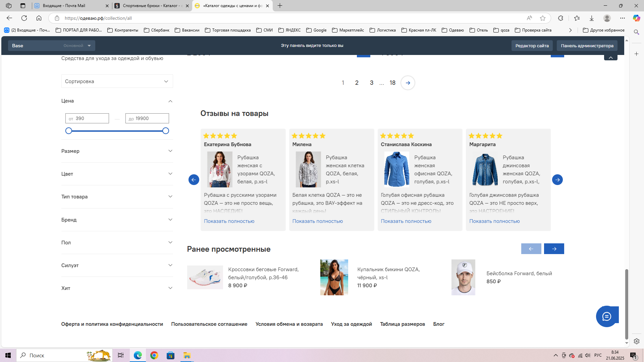
Task: Expand the Размер filter
Action: pyautogui.click(x=117, y=151)
